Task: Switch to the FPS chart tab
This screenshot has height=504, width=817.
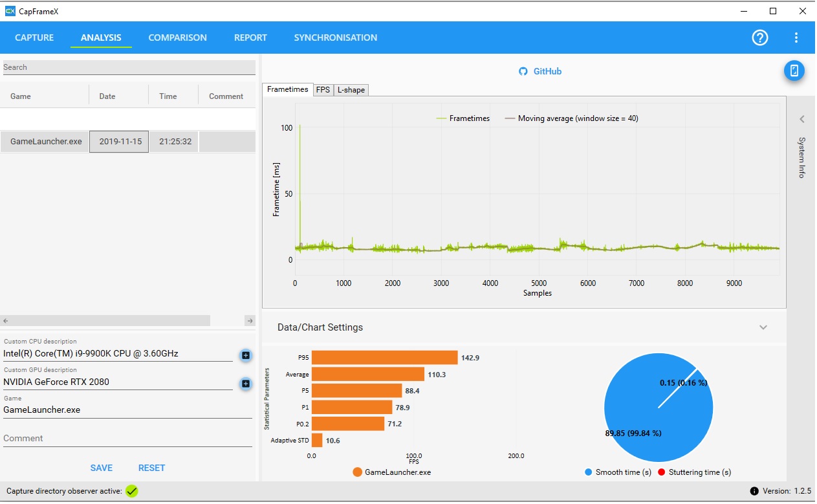Action: tap(323, 90)
